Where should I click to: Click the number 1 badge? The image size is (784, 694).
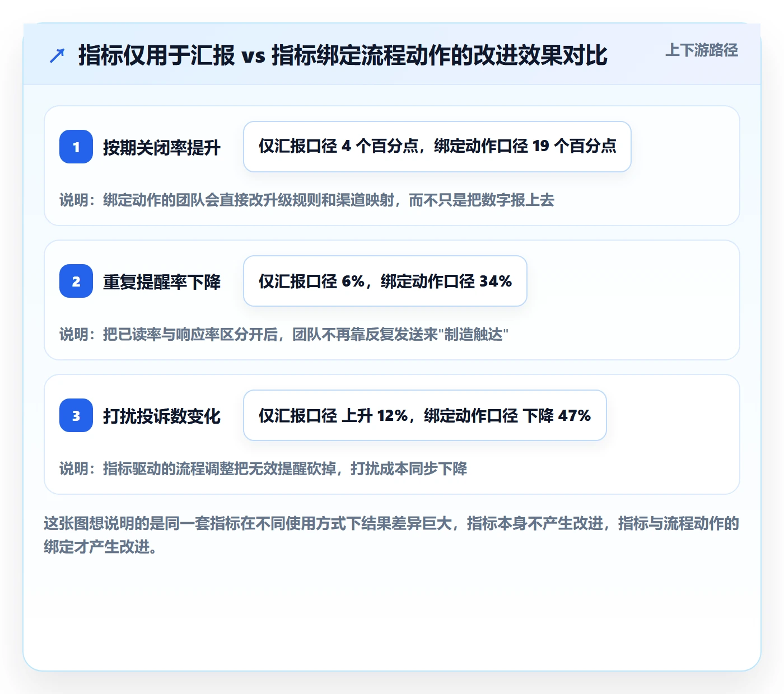[x=76, y=147]
